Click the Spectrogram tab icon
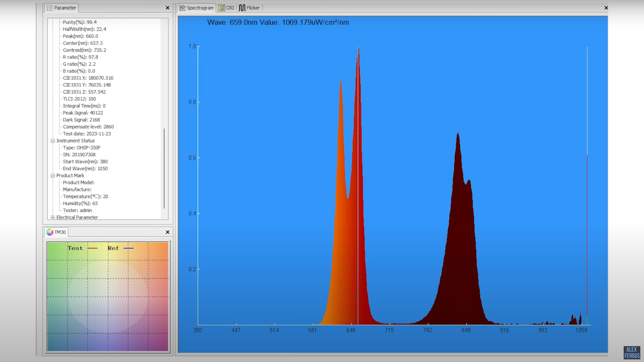The height and width of the screenshot is (362, 644). [183, 8]
